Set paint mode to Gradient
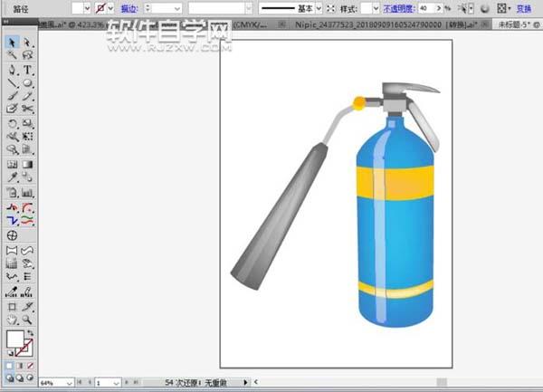This screenshot has height=392, width=543. pyautogui.click(x=20, y=366)
